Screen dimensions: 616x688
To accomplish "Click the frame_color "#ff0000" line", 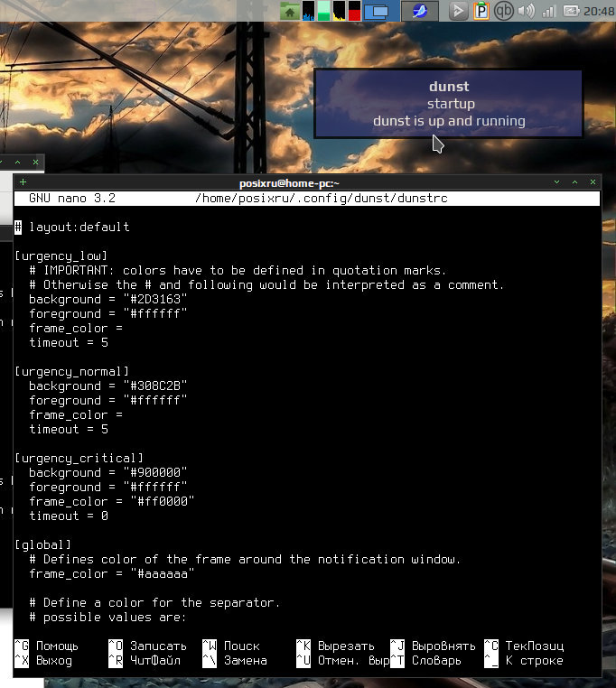I will [111, 501].
